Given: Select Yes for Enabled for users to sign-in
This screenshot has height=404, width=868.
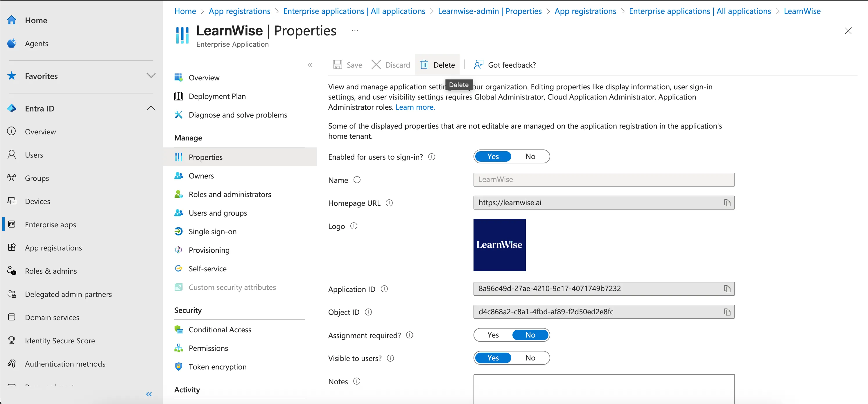Looking at the screenshot, I should click(x=493, y=156).
